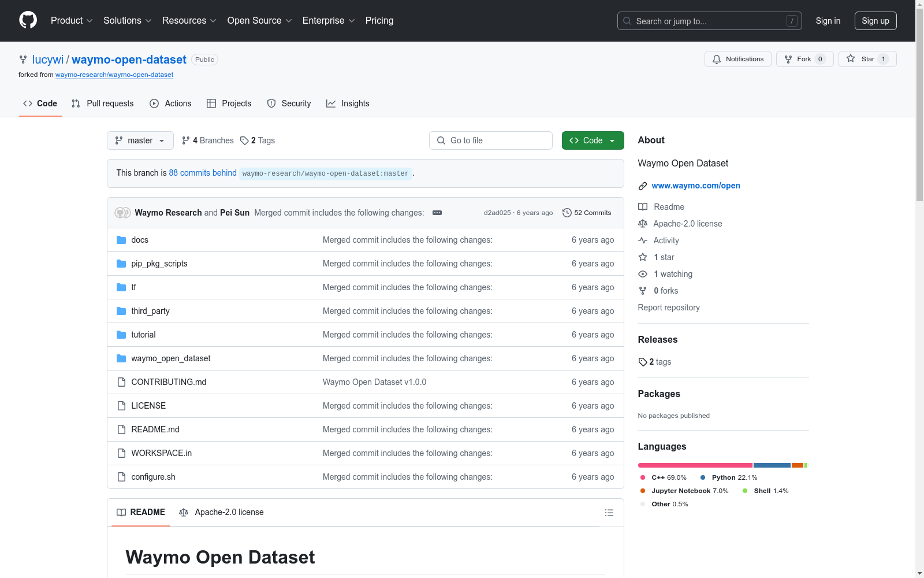Click the third_party folder icon

(121, 311)
